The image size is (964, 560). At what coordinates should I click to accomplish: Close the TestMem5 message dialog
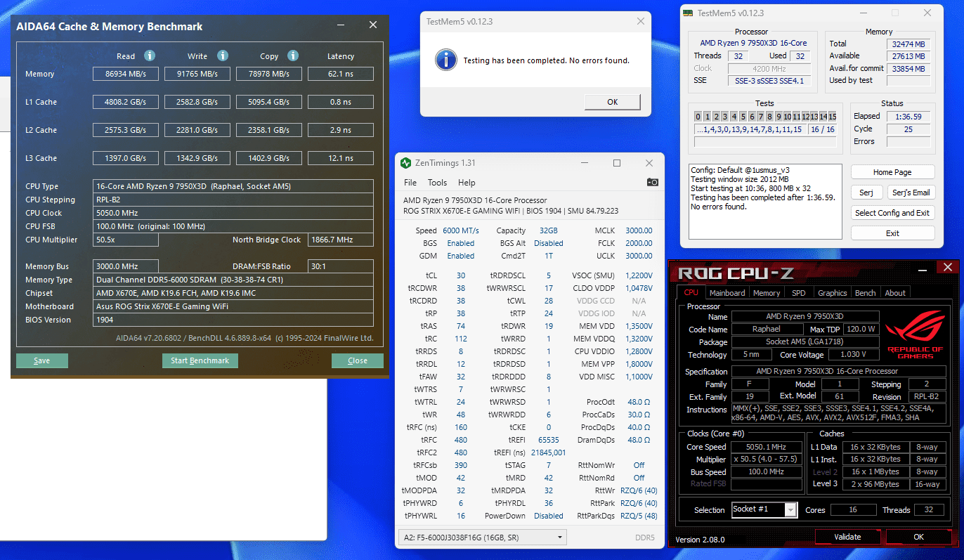640,21
